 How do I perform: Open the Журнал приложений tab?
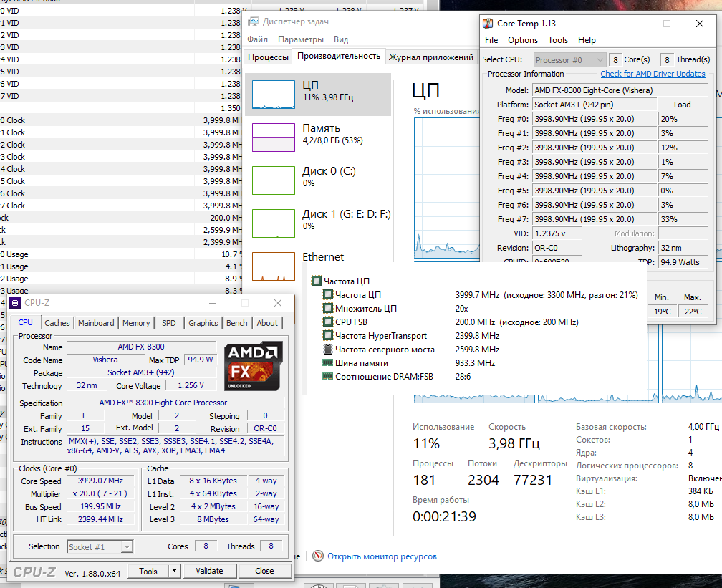pos(430,57)
